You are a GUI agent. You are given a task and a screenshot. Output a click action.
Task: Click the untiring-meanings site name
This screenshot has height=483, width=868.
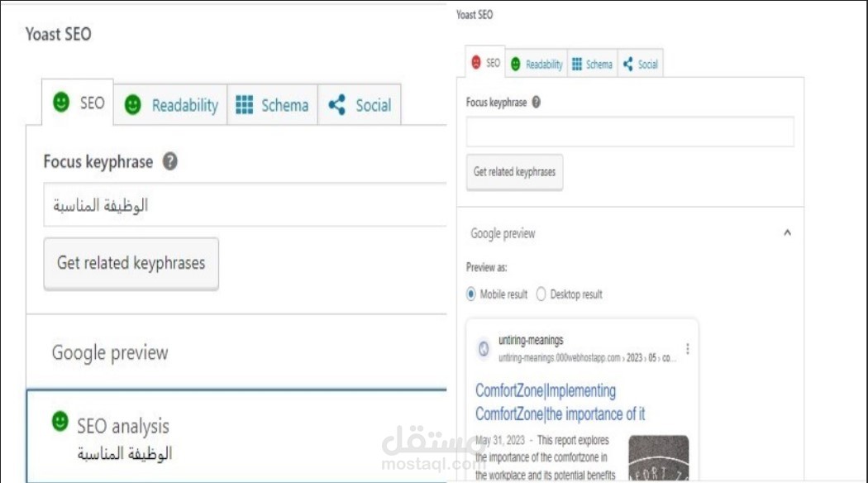(x=531, y=340)
